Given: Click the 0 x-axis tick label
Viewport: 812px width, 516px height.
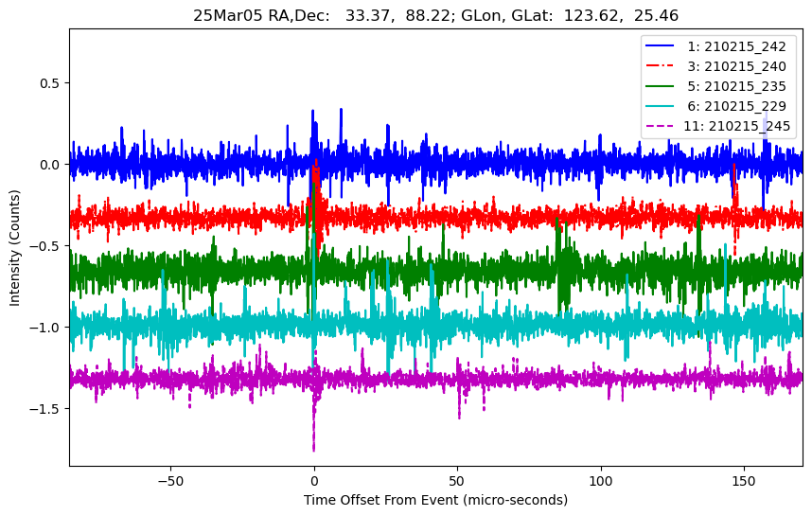Looking at the screenshot, I should 314,481.
